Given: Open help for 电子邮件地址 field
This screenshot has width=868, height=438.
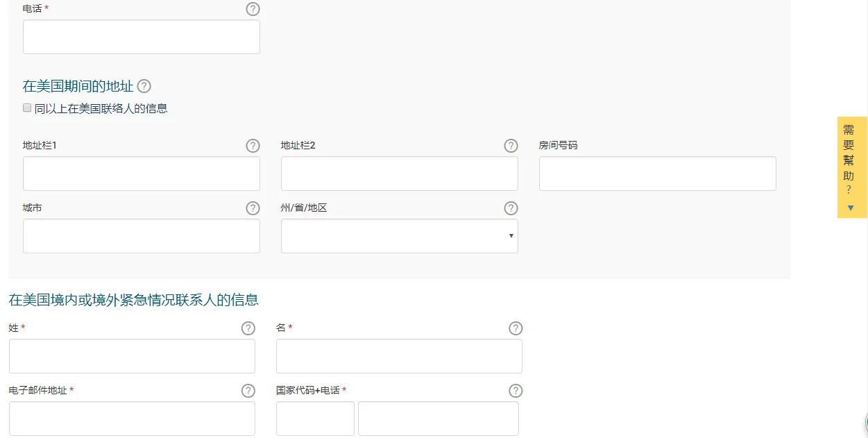Looking at the screenshot, I should [x=248, y=391].
